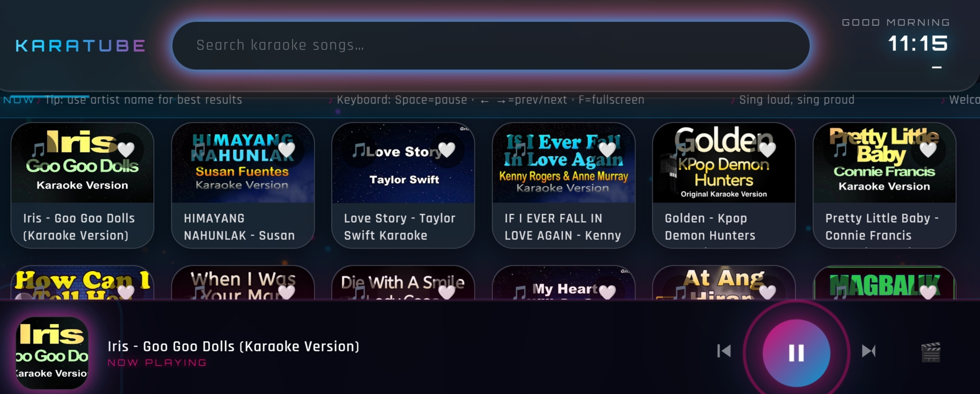This screenshot has height=394, width=980.
Task: Click music note icon on Himayang Nahunlak card
Action: pyautogui.click(x=198, y=150)
